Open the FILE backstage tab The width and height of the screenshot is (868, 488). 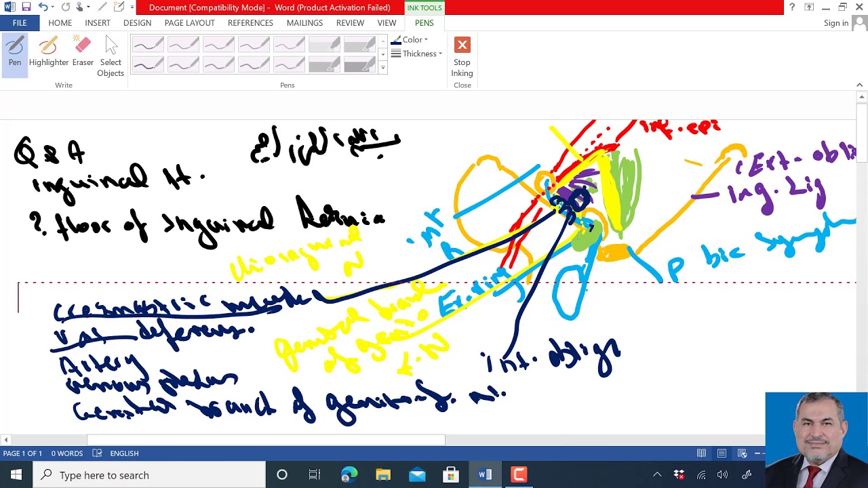point(20,23)
